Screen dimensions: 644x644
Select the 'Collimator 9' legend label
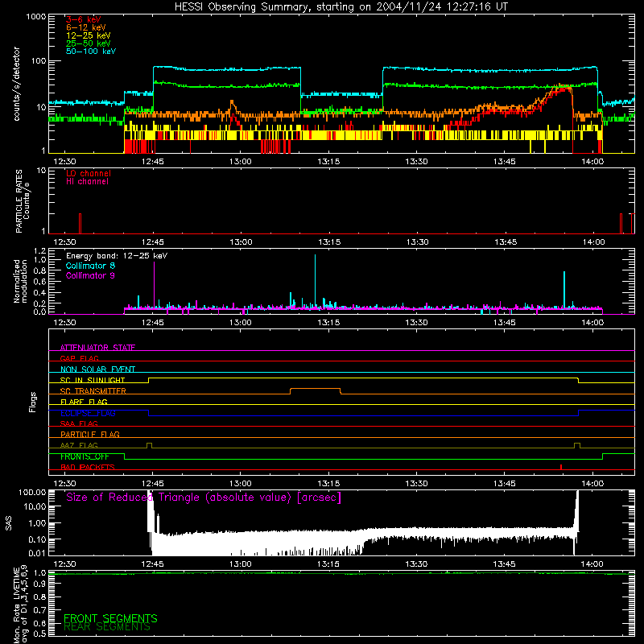(90, 275)
